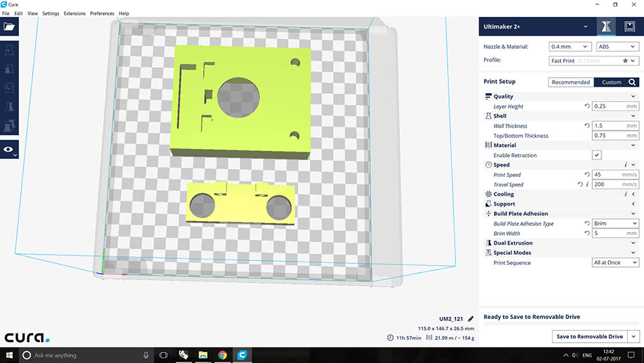The height and width of the screenshot is (363, 644).
Task: Open Chrome from the taskbar
Action: 223,355
